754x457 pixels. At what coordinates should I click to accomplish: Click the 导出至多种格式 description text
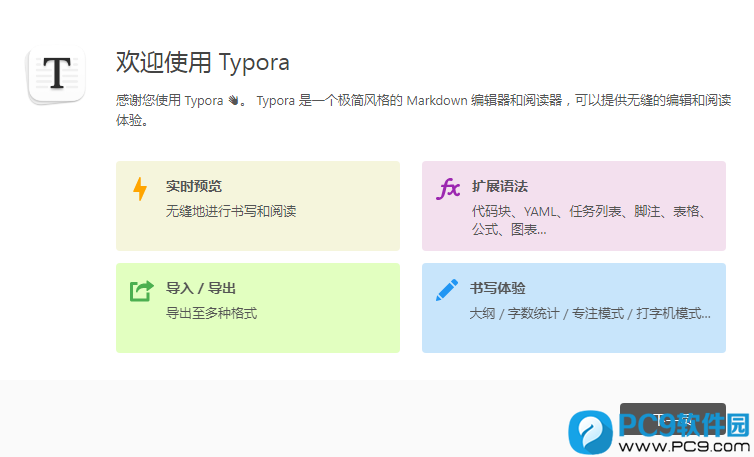(211, 313)
